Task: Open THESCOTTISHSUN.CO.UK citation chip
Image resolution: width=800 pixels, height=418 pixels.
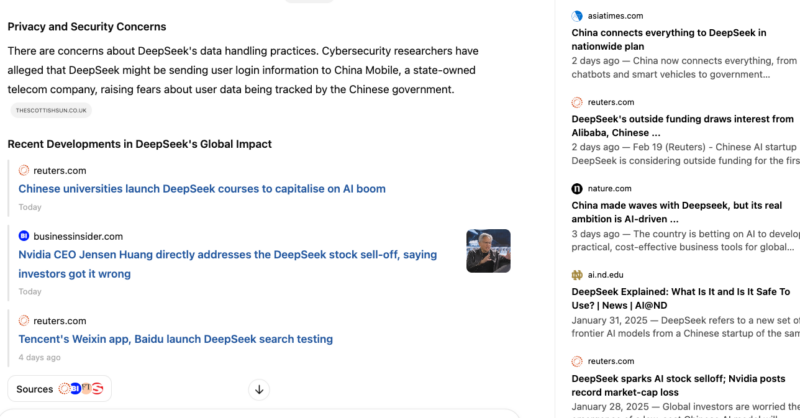Action: [51, 110]
